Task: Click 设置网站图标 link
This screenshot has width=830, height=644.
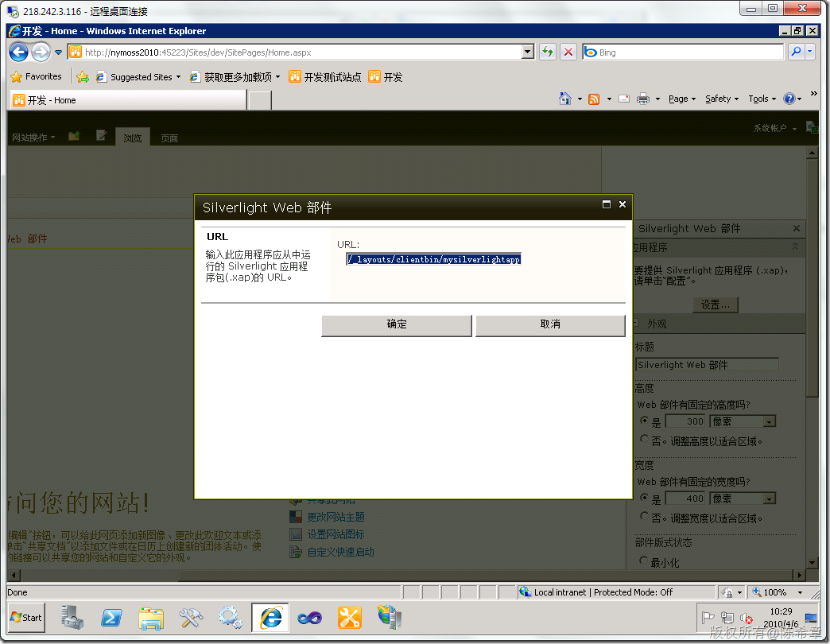Action: coord(335,534)
